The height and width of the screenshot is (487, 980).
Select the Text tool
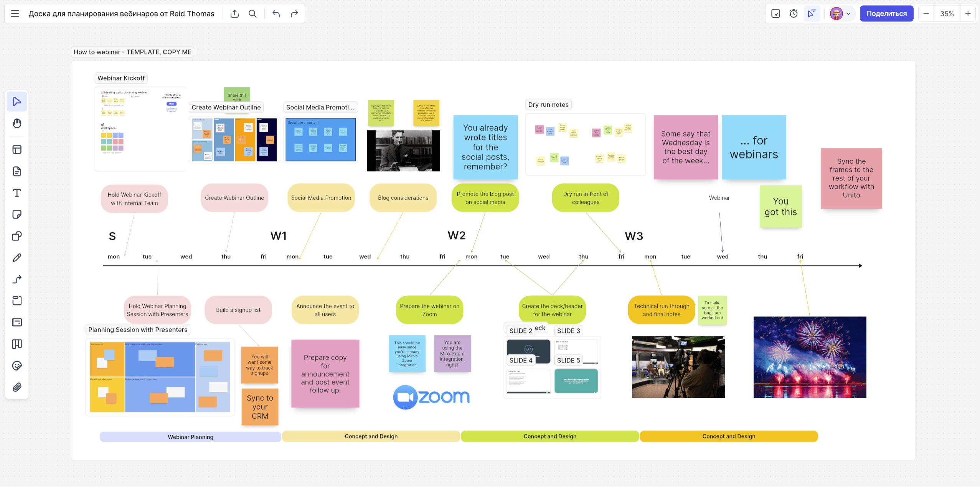17,193
